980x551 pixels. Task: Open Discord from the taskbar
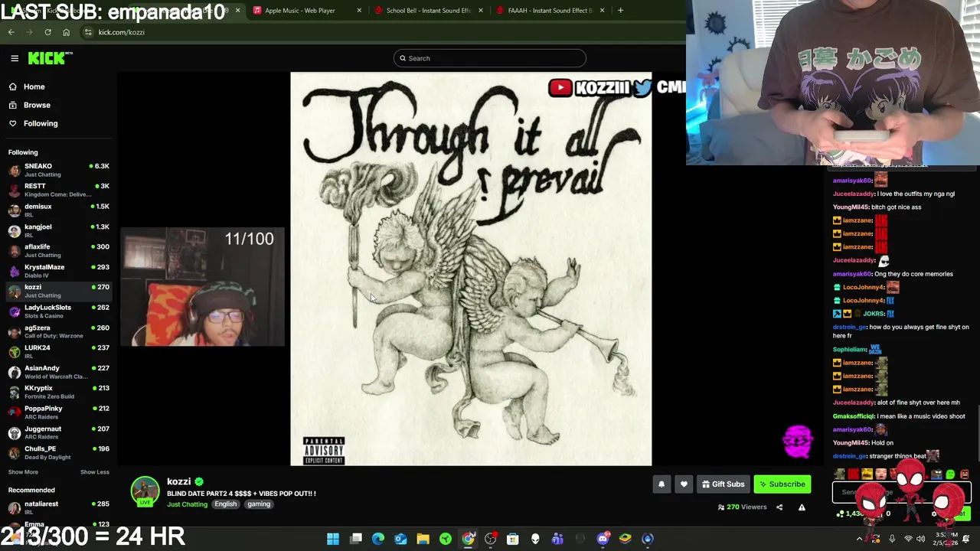click(603, 539)
